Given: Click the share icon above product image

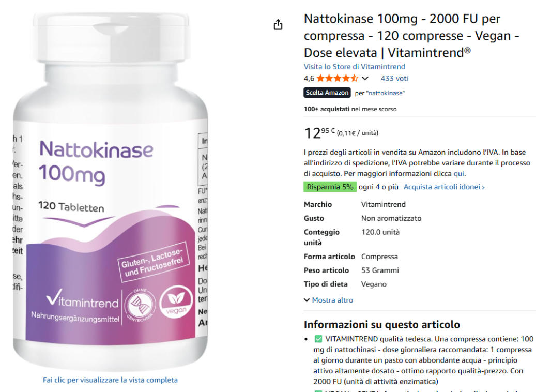Looking at the screenshot, I should click(x=278, y=25).
